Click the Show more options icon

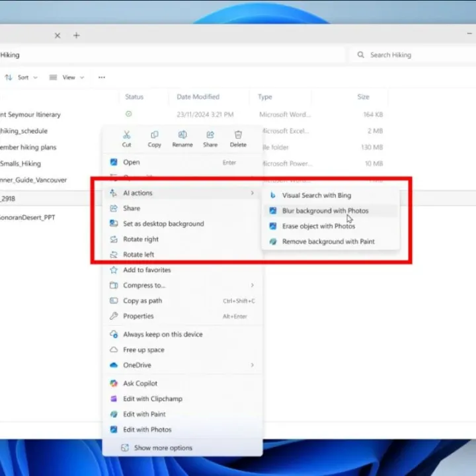125,448
